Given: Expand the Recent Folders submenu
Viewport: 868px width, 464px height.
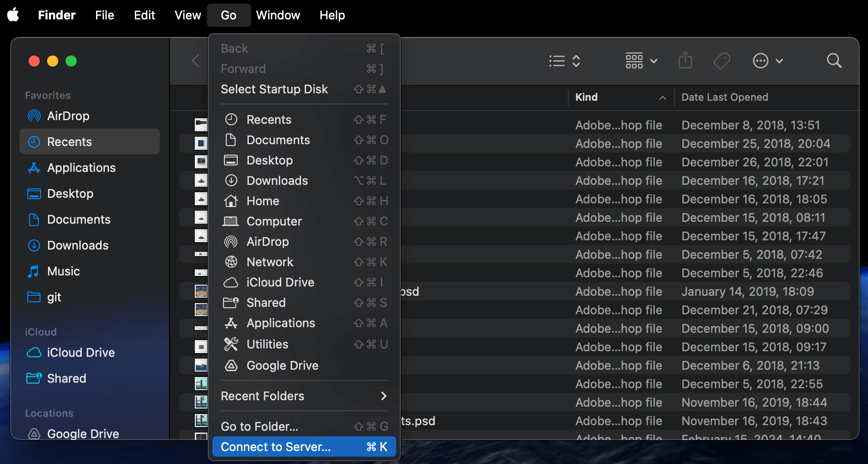Looking at the screenshot, I should click(x=304, y=396).
